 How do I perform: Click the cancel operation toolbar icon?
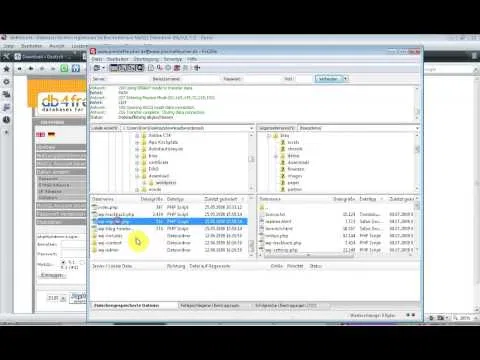[168, 68]
